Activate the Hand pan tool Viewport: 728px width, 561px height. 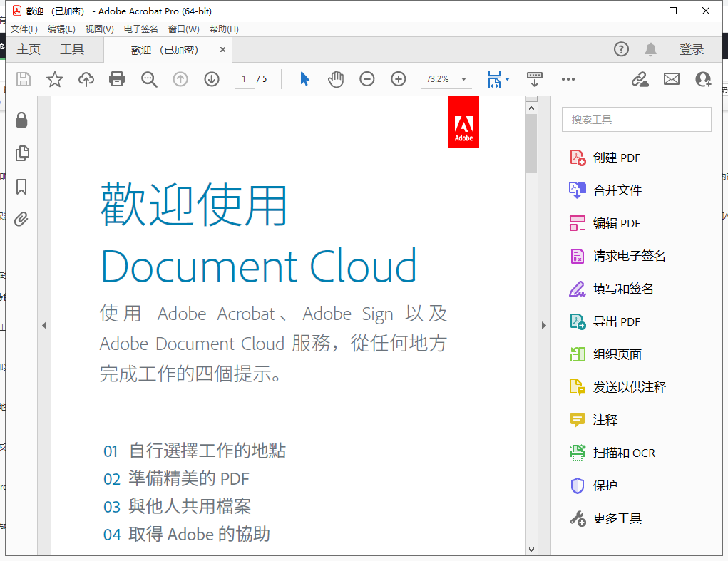point(336,79)
